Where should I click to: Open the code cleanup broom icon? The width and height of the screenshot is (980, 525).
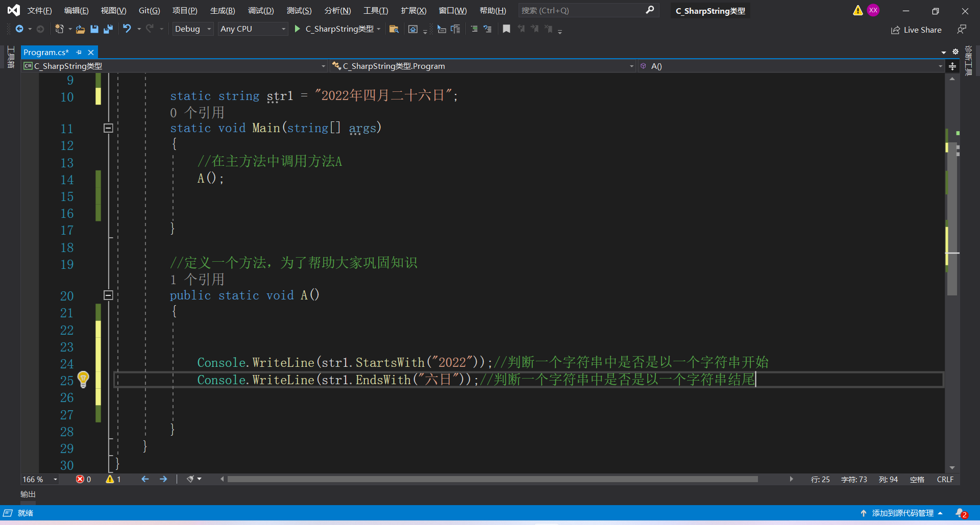190,480
